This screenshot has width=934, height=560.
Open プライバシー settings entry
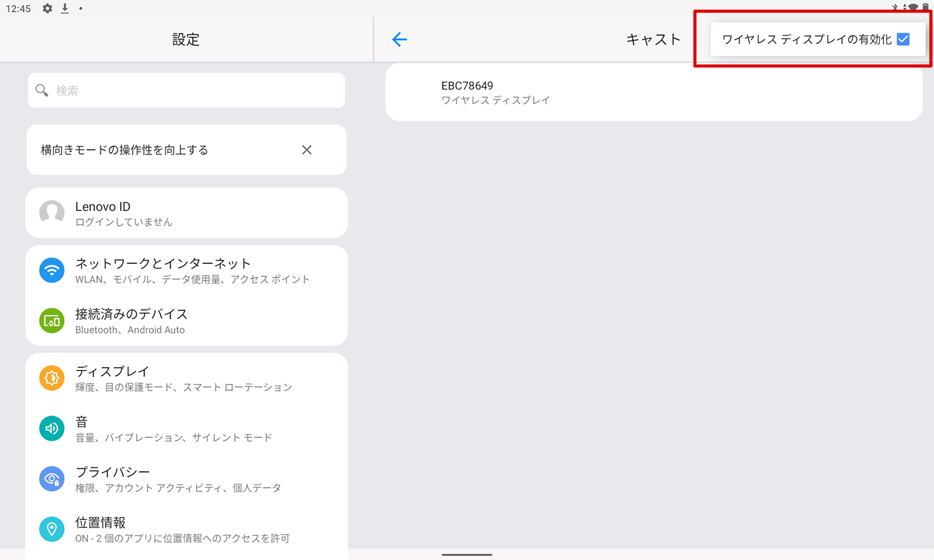pos(186,478)
